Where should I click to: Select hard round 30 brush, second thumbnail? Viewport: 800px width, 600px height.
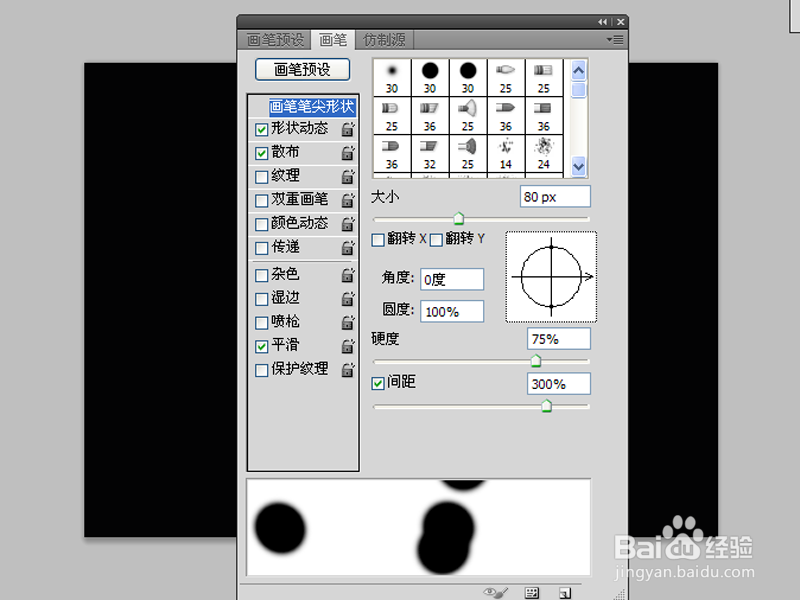(x=430, y=77)
